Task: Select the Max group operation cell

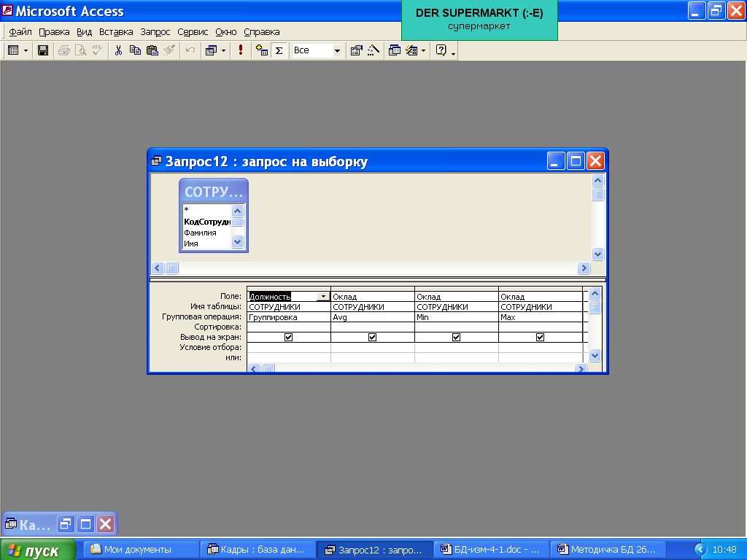Action: [541, 317]
